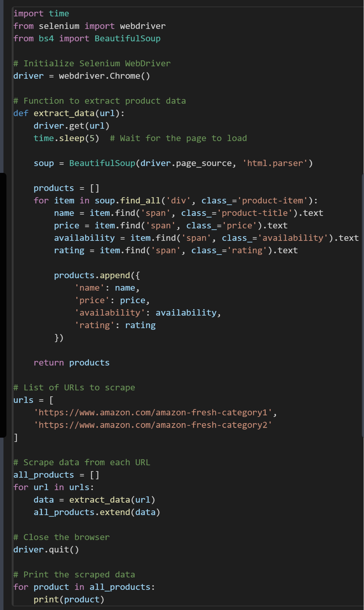
Task: Click the webdriver.Chrome() call
Action: click(105, 76)
